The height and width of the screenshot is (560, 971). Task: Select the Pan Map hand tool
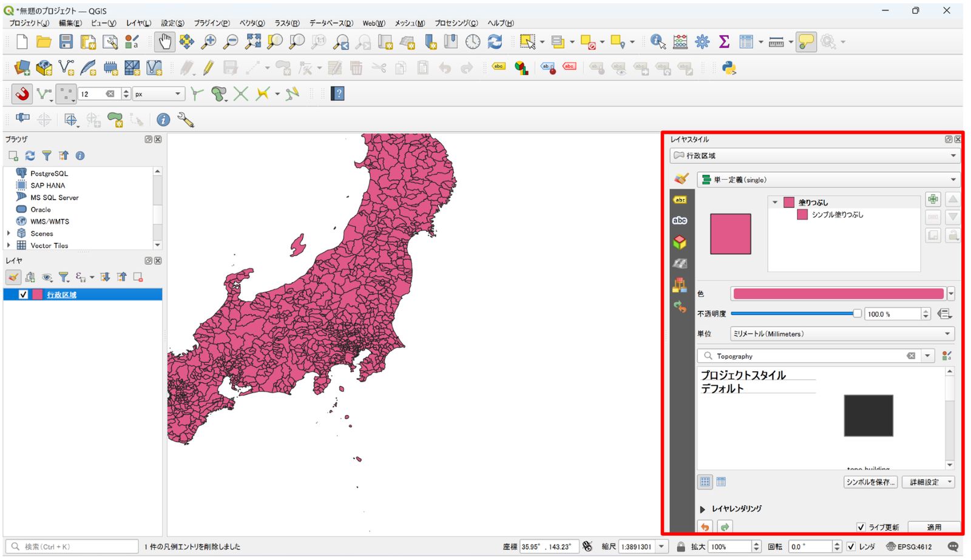point(165,42)
